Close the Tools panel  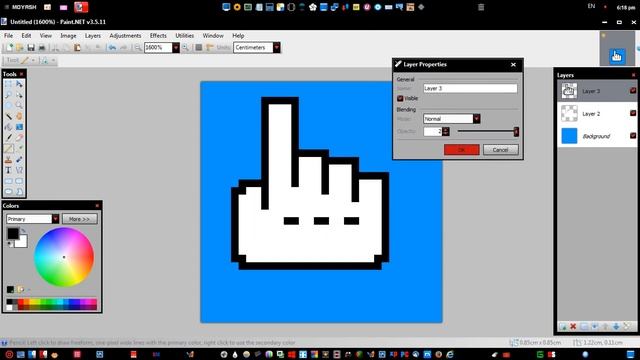click(x=22, y=74)
